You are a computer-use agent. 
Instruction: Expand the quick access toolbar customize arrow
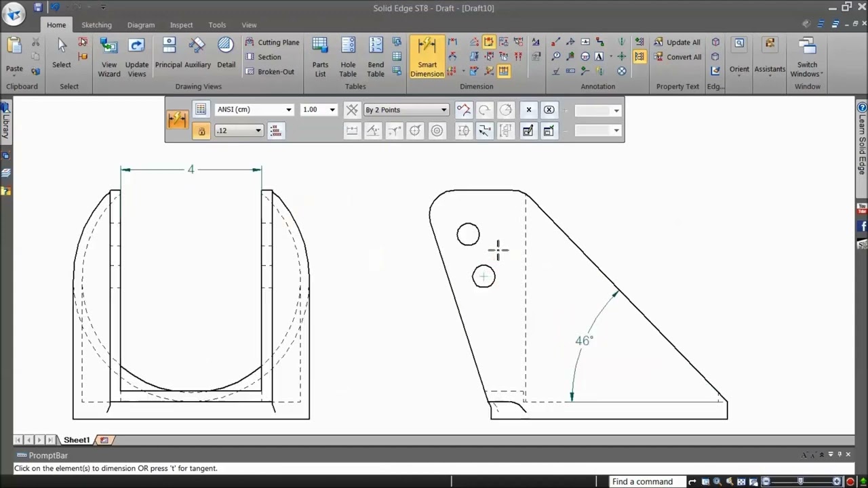click(x=103, y=7)
